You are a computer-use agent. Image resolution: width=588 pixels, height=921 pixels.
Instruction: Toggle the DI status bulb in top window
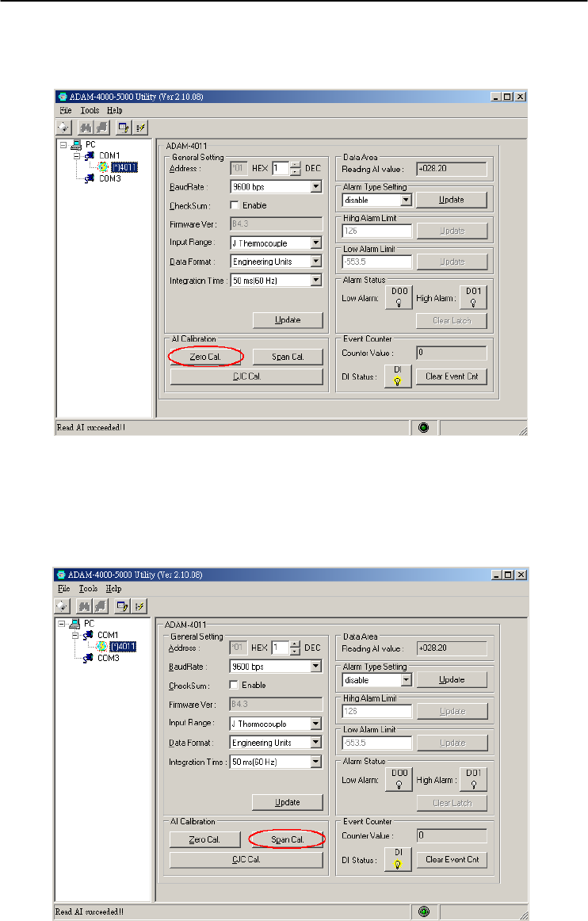coord(398,376)
